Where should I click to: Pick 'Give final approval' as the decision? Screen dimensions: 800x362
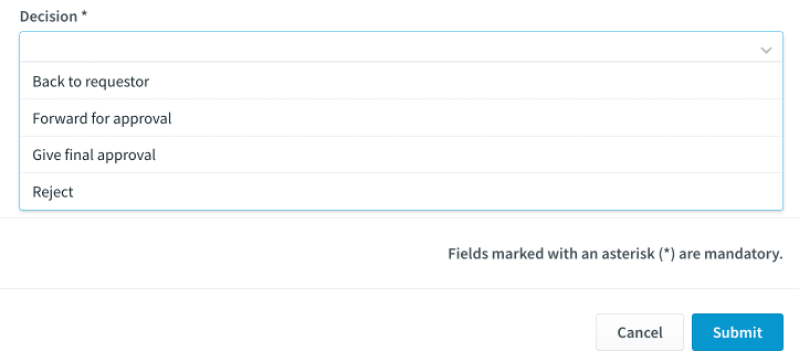pos(401,155)
